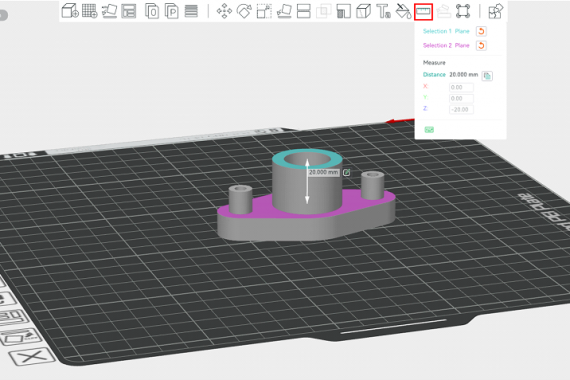Click the "Selection 2 Plane" text

[446, 45]
